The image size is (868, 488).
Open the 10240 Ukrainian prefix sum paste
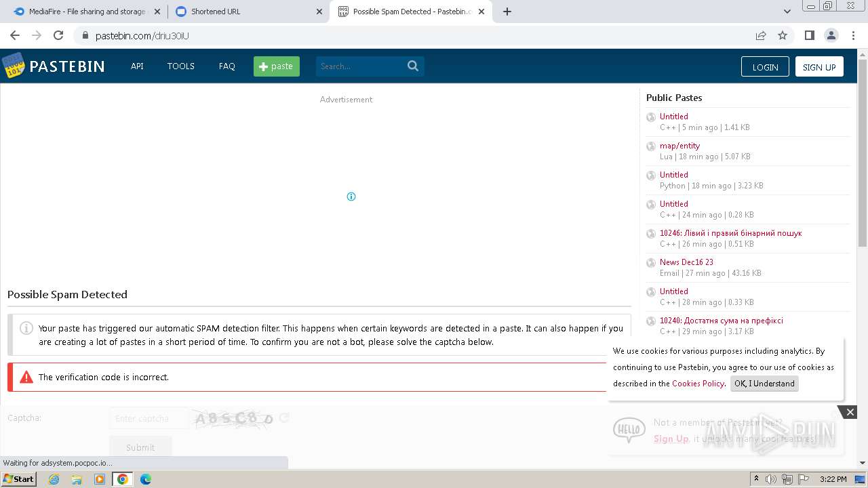point(721,321)
